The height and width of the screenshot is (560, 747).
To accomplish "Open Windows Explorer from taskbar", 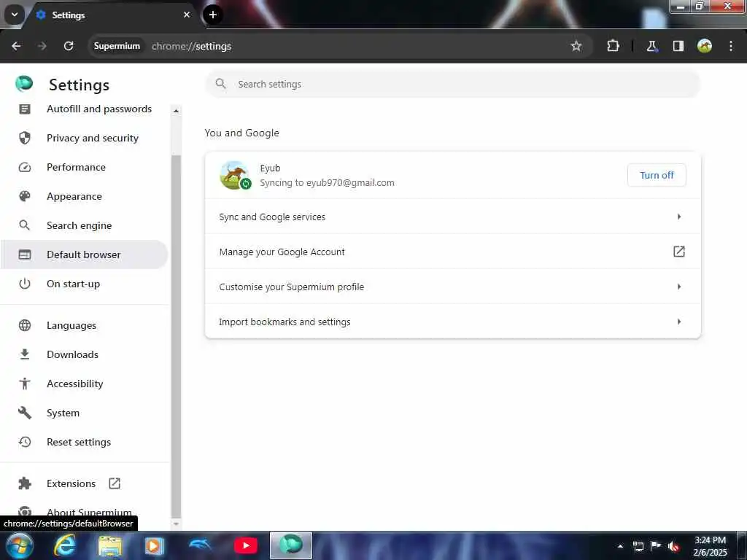I will [x=110, y=545].
